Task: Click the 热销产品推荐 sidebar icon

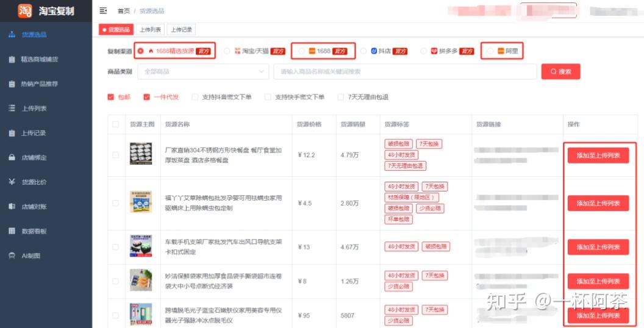Action: pyautogui.click(x=12, y=84)
